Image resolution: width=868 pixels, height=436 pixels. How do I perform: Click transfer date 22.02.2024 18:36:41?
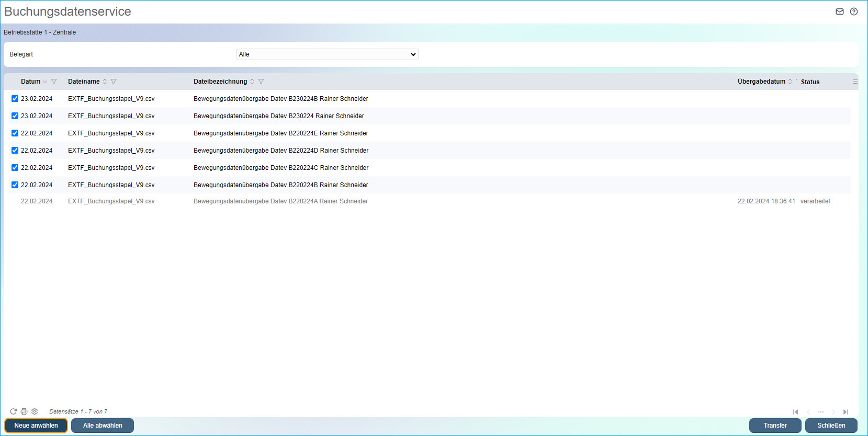[766, 201]
